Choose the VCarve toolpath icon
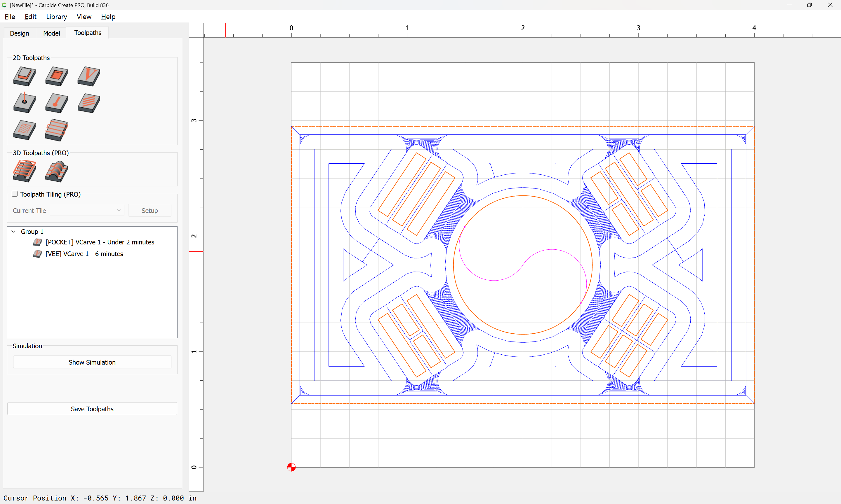The width and height of the screenshot is (841, 504). (x=89, y=76)
